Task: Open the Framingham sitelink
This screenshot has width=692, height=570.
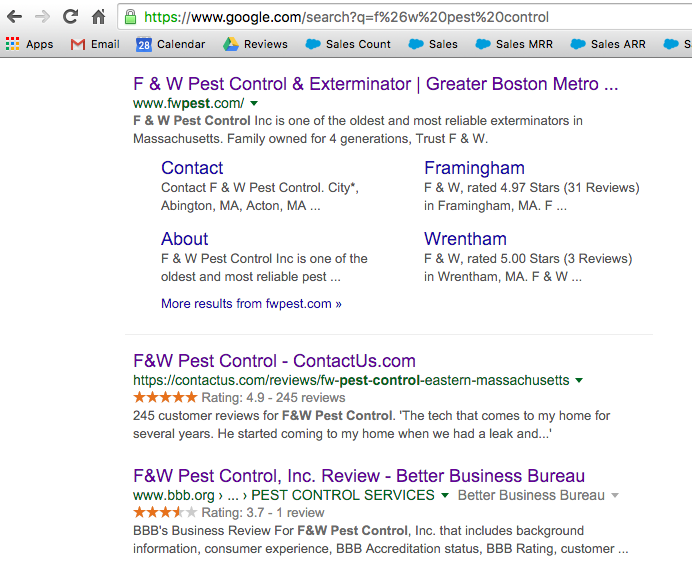Action: point(474,168)
